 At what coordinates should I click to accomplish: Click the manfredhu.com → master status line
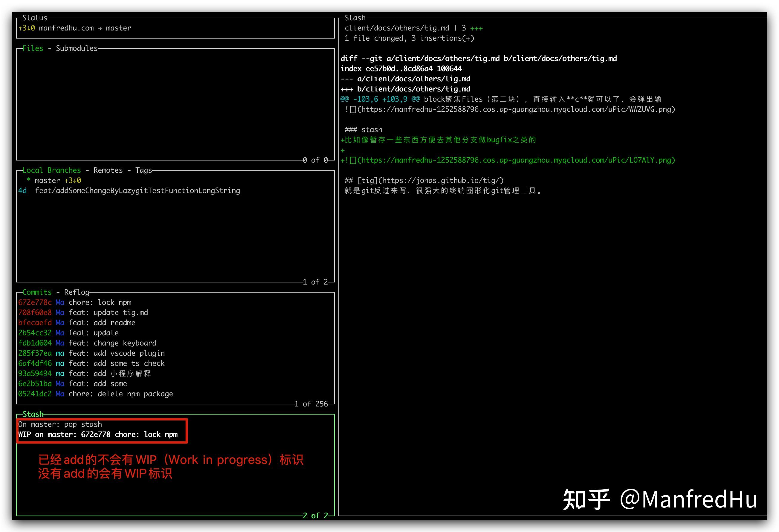pyautogui.click(x=85, y=28)
